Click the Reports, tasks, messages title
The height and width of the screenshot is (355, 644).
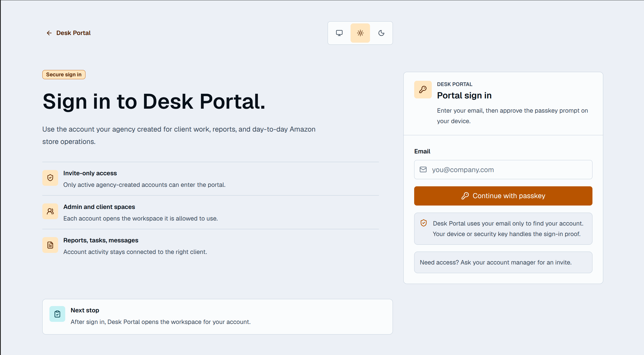101,240
